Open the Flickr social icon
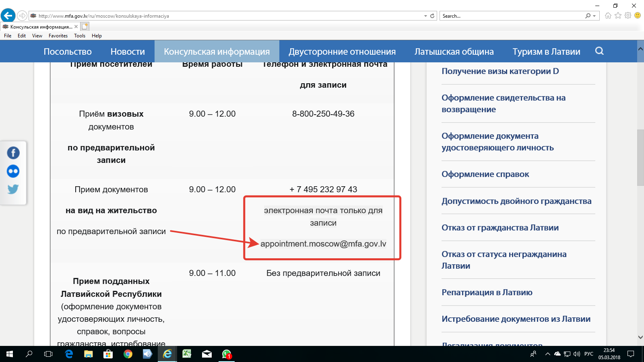 tap(13, 171)
